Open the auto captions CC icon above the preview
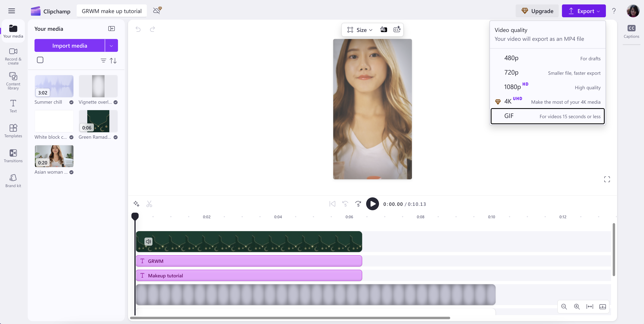 click(397, 29)
